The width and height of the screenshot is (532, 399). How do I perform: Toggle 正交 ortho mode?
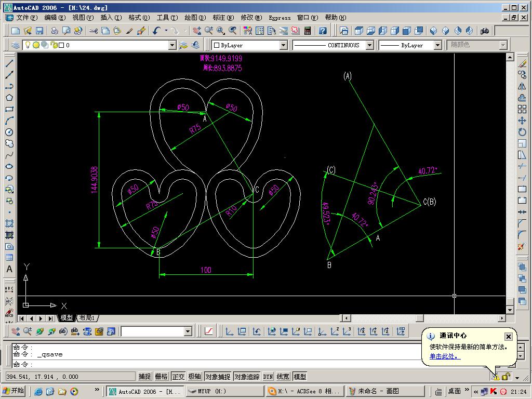click(178, 376)
